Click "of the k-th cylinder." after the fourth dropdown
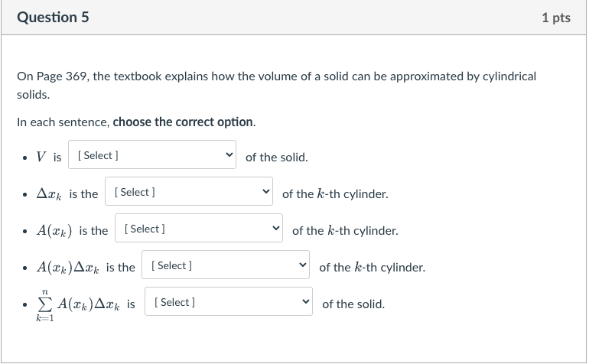 (372, 268)
